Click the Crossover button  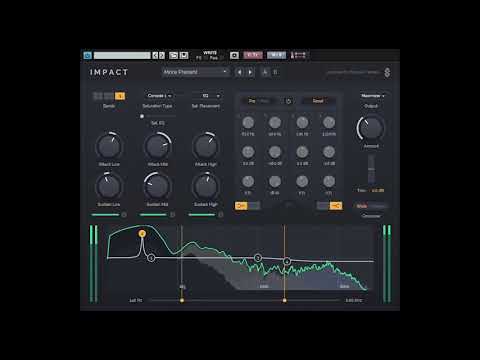(371, 216)
